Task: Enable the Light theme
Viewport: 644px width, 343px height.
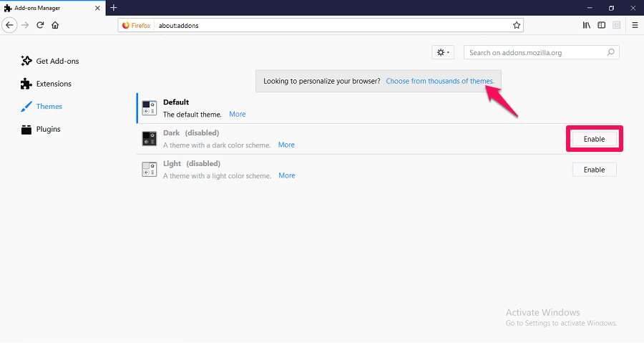Action: click(x=595, y=170)
